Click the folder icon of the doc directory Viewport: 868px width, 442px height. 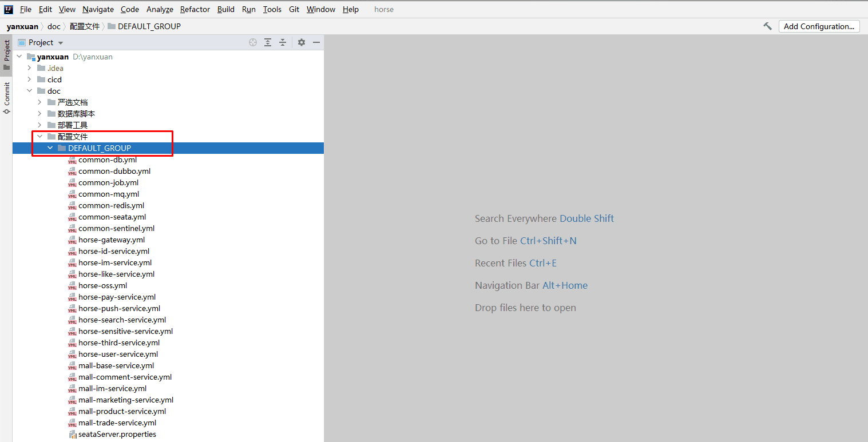pos(41,91)
